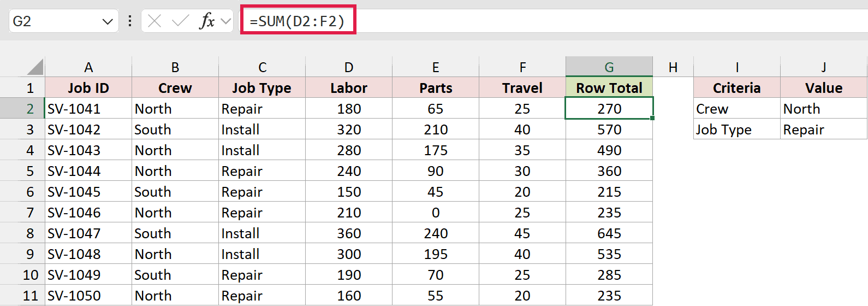The height and width of the screenshot is (306, 868).
Task: Click the Row Total header cell
Action: pos(609,87)
